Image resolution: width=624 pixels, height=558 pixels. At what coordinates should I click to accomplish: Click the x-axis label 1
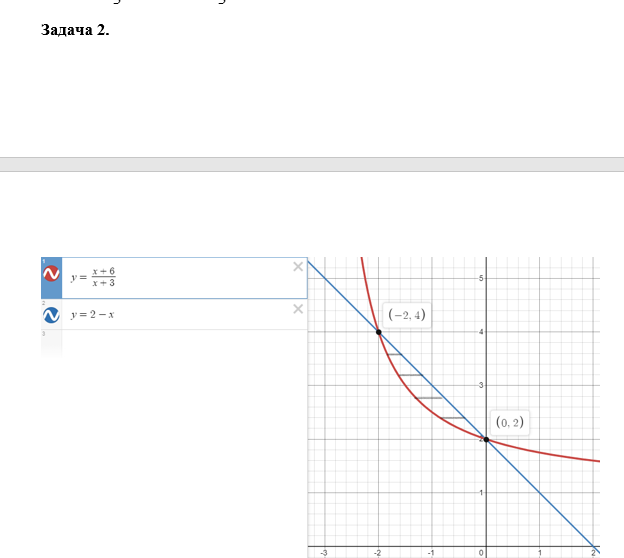tap(540, 553)
